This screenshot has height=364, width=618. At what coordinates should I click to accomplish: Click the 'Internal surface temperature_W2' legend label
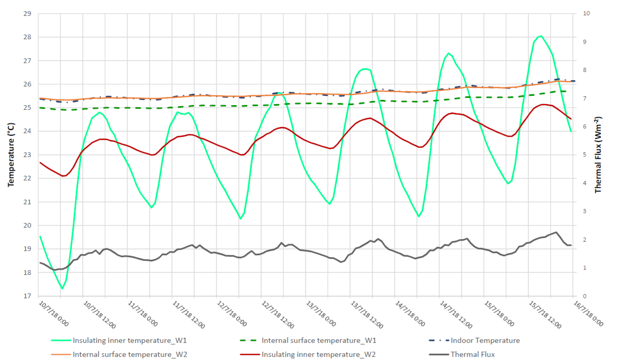pyautogui.click(x=130, y=355)
